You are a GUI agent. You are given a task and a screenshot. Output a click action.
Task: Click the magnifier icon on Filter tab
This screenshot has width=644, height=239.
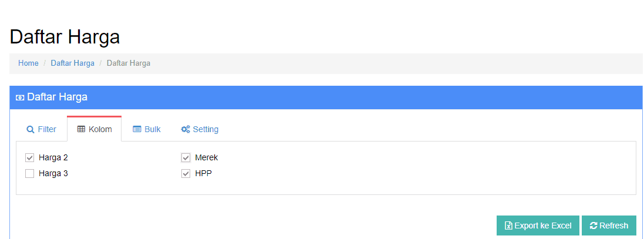tap(30, 129)
